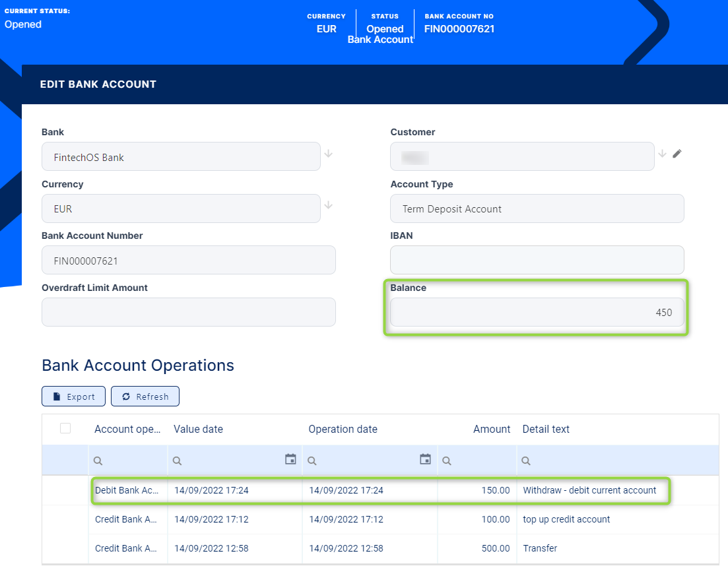Expand the Bank dropdown arrow
Screen dimensions: 728x572
328,154
